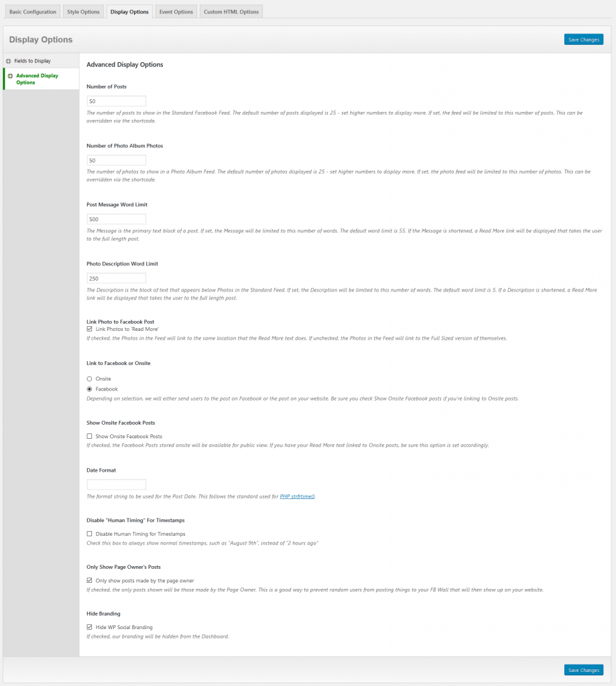The height and width of the screenshot is (686, 616).
Task: Open the Custom HTML Options tab
Action: (231, 12)
